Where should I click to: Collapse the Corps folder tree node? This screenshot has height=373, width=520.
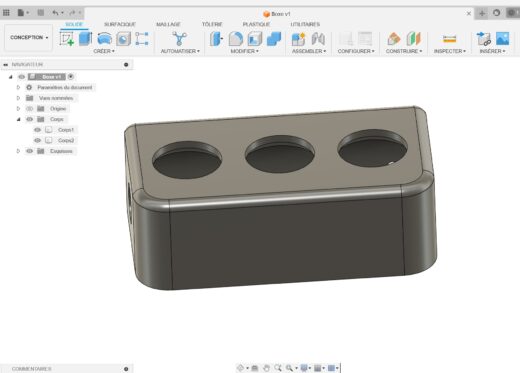(18, 119)
